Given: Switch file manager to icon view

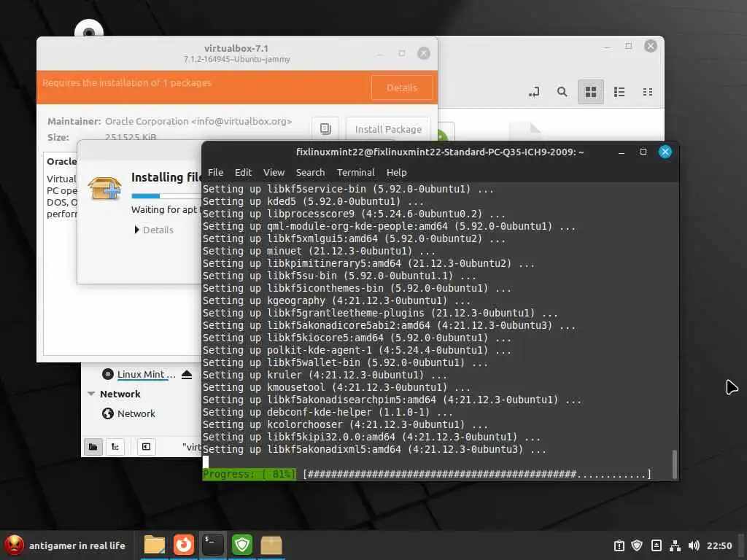Looking at the screenshot, I should [591, 92].
